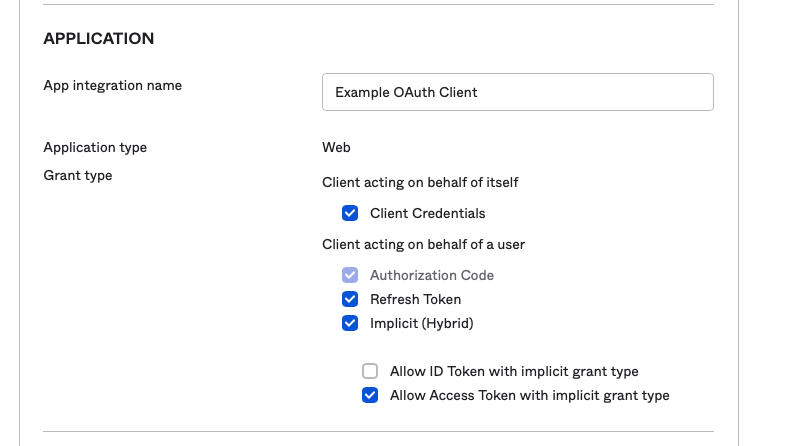
Task: Click the 'Implicit (Hybrid)' label text
Action: point(422,323)
